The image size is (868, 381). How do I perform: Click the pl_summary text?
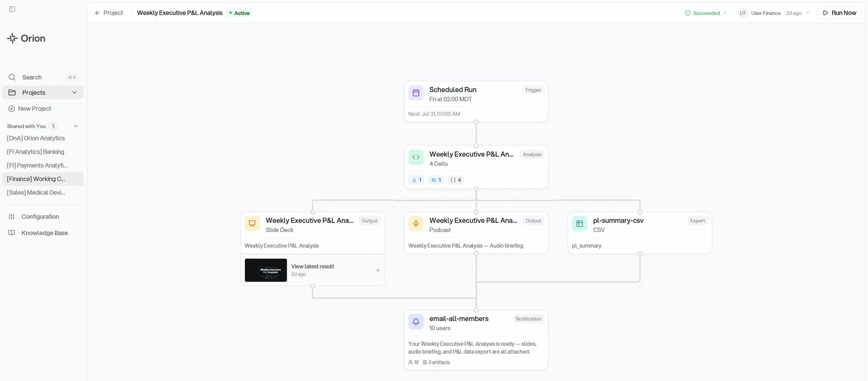coord(586,246)
